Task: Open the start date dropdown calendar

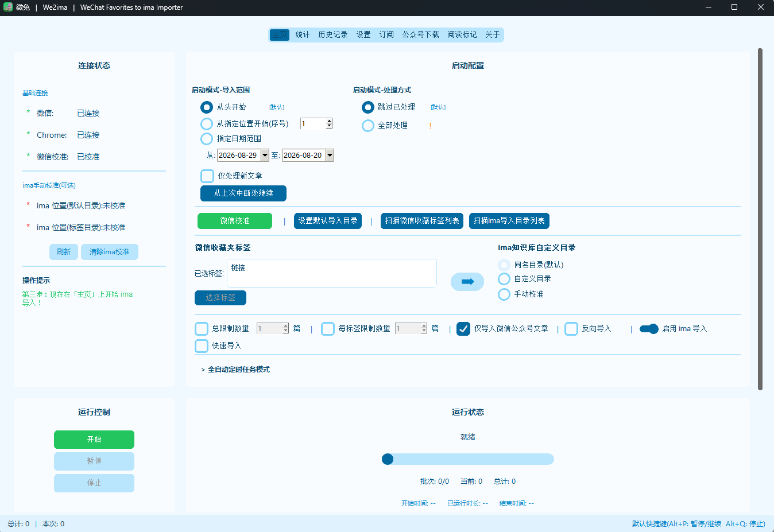Action: click(265, 155)
